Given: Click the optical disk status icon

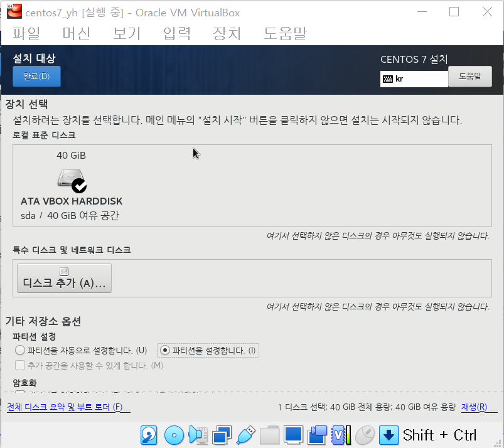Looking at the screenshot, I should tap(174, 435).
